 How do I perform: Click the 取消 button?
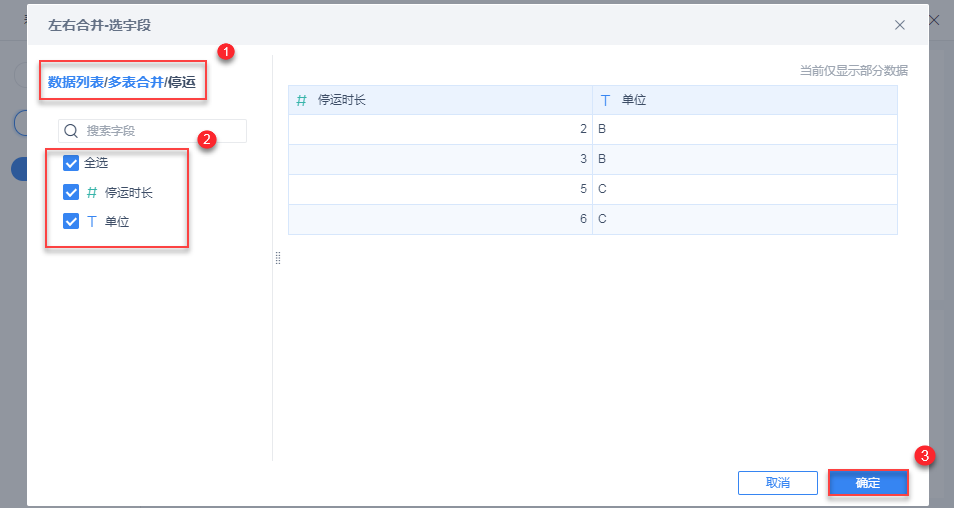[778, 483]
